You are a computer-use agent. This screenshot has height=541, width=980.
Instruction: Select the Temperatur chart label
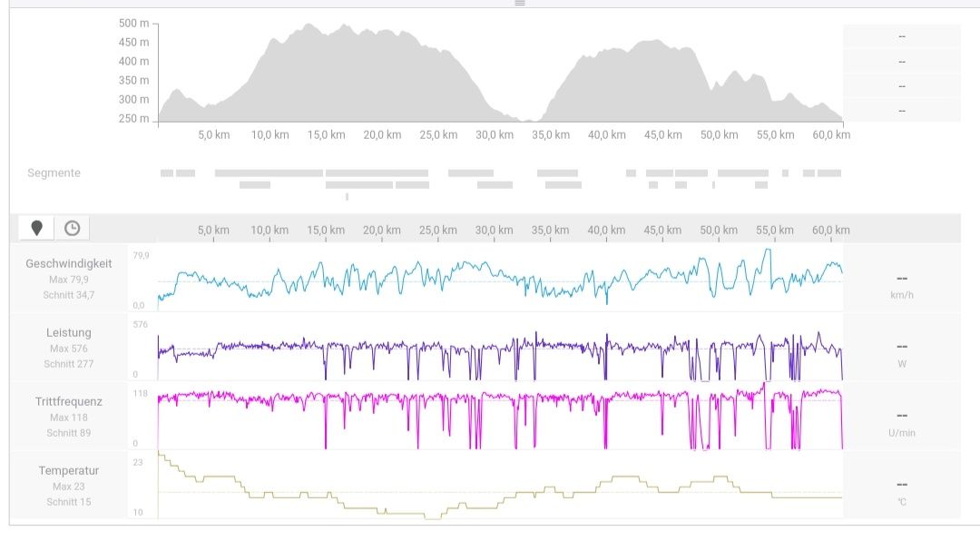click(x=69, y=470)
